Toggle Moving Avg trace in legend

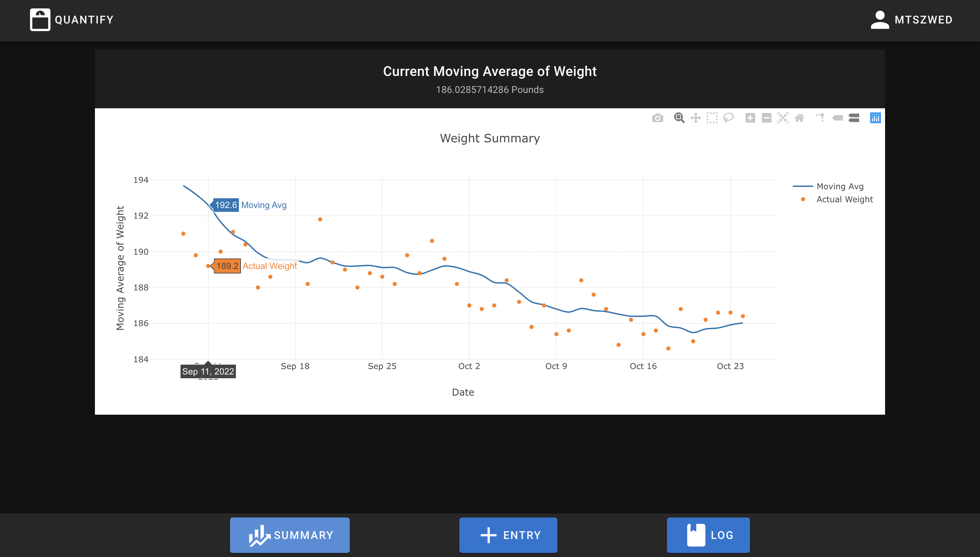840,186
